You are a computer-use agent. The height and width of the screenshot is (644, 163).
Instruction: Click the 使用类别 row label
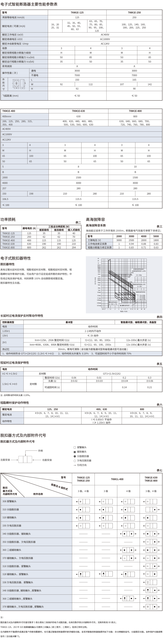[x=7, y=66]
